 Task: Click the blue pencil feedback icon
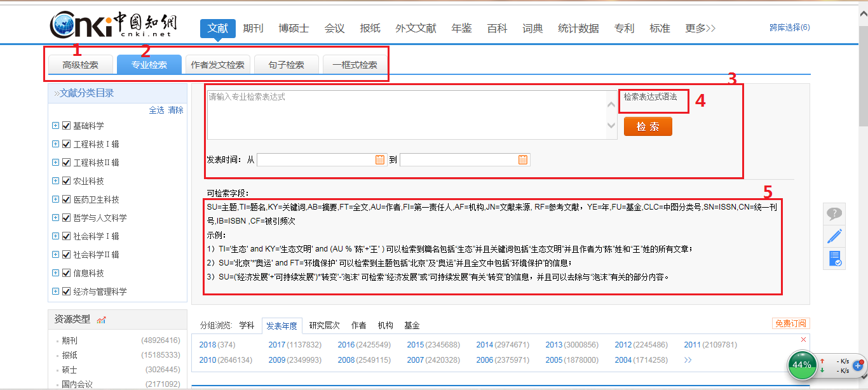point(834,236)
